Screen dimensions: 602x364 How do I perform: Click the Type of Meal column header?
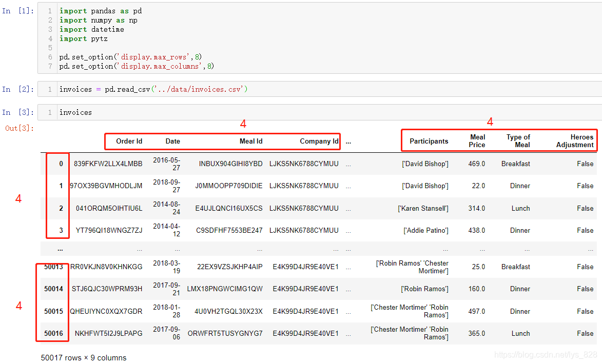pos(518,141)
